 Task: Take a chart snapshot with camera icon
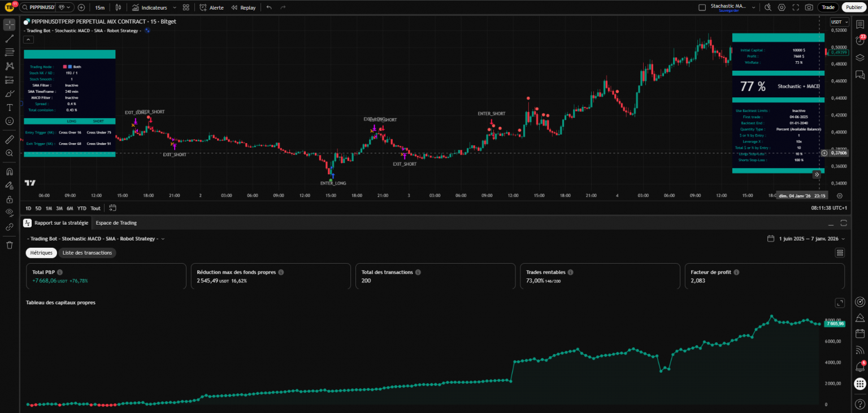(809, 7)
